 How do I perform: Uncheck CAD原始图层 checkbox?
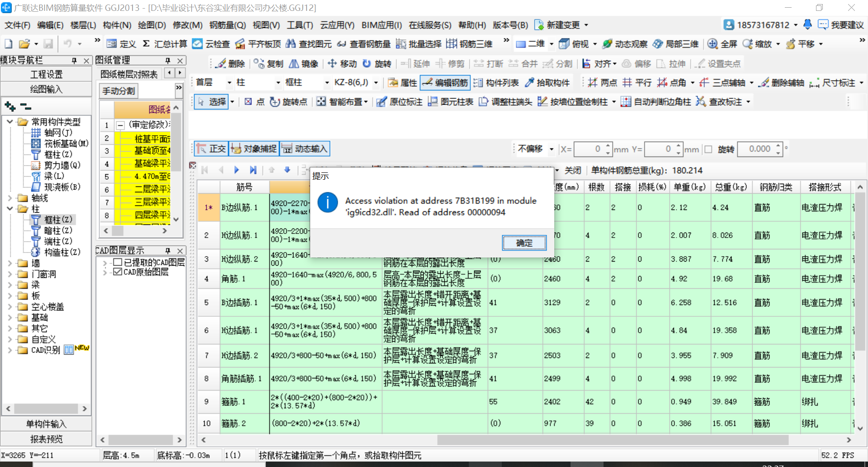pyautogui.click(x=118, y=272)
